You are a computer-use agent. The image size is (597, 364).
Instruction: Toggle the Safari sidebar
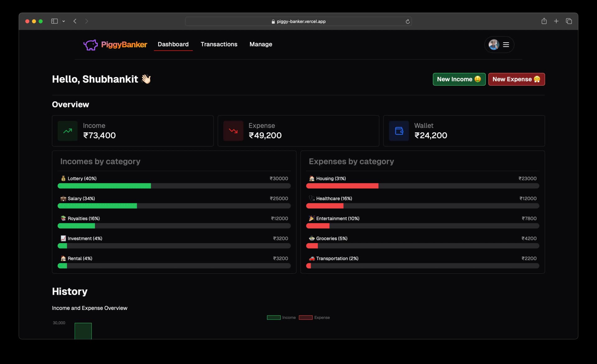(54, 21)
